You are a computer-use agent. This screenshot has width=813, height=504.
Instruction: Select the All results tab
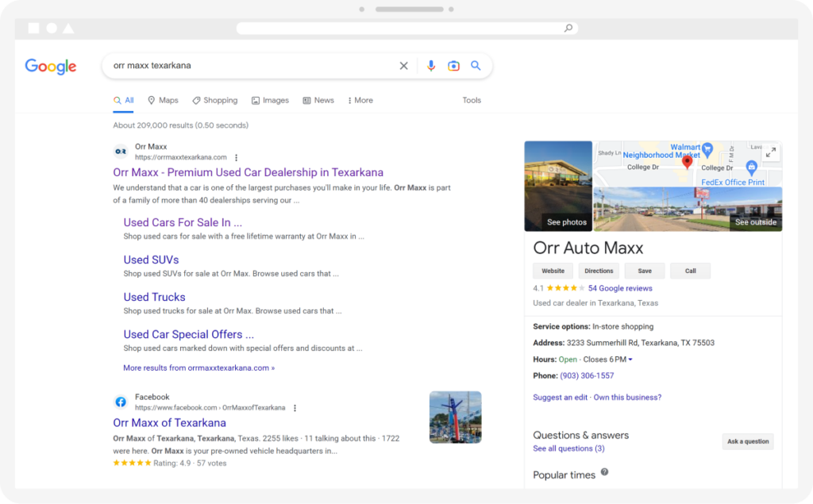pos(123,101)
